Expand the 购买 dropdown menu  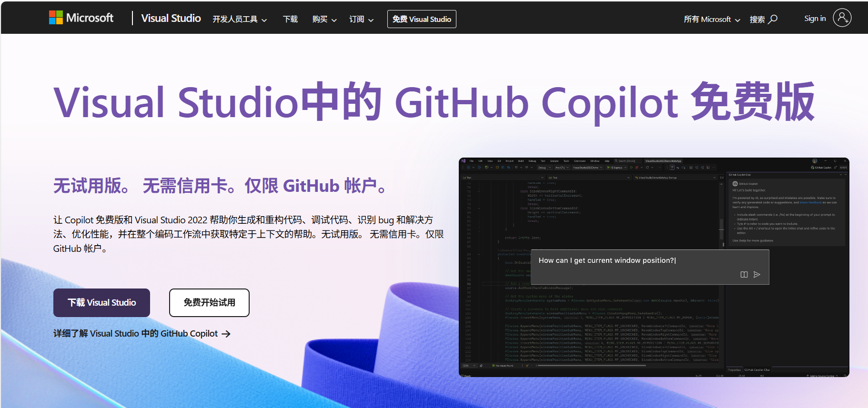point(324,19)
